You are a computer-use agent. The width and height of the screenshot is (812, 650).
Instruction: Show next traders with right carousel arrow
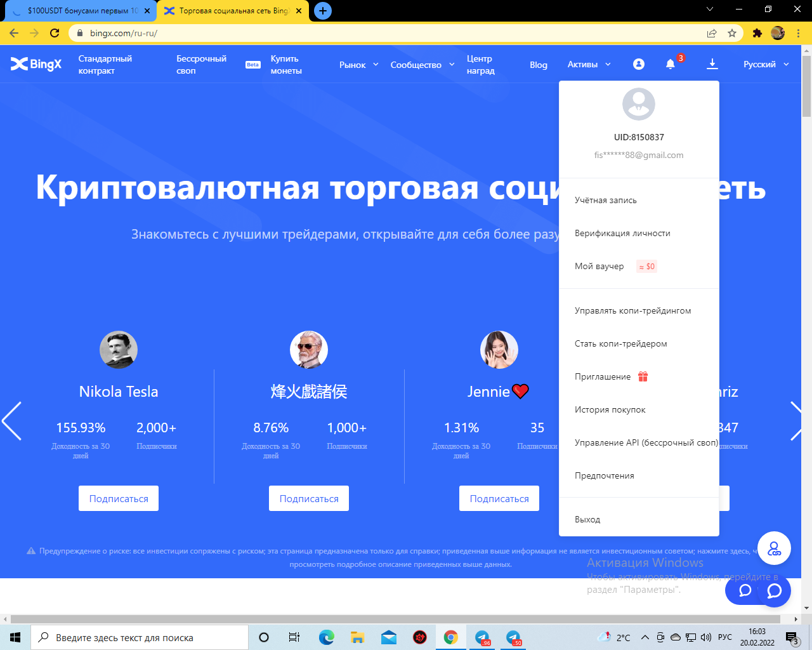797,421
